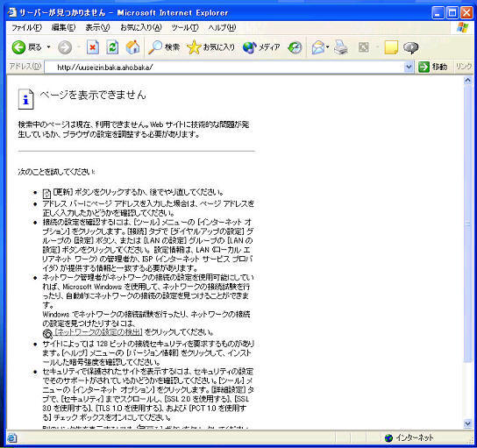Maximize the Internet Explorer window
The image size is (477, 448).
click(452, 13)
